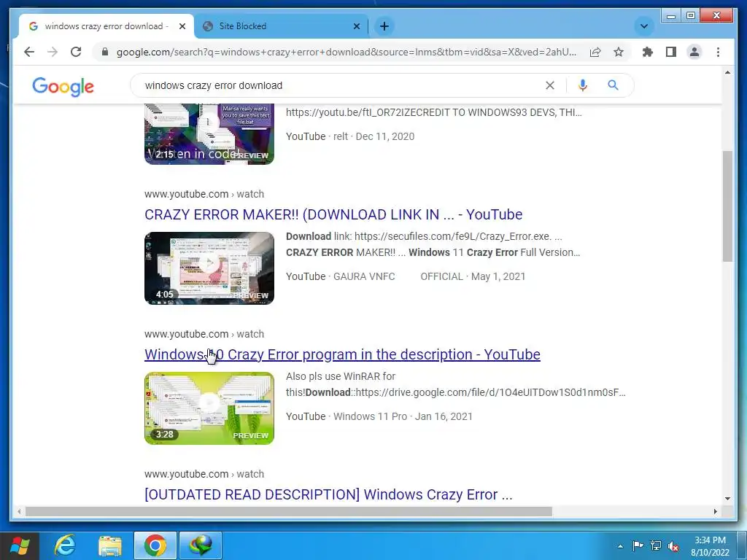Open the side panel icon
The width and height of the screenshot is (747, 560).
[671, 52]
